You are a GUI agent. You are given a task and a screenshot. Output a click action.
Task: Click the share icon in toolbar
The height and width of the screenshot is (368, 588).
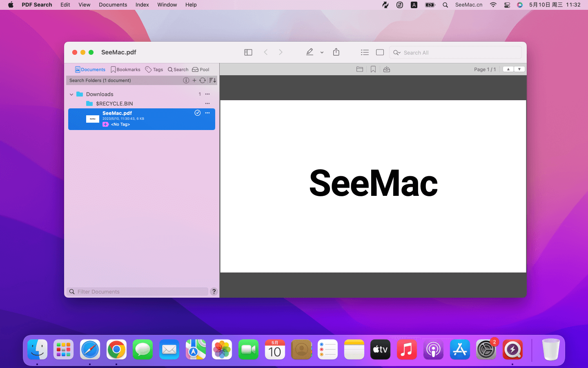tap(336, 52)
